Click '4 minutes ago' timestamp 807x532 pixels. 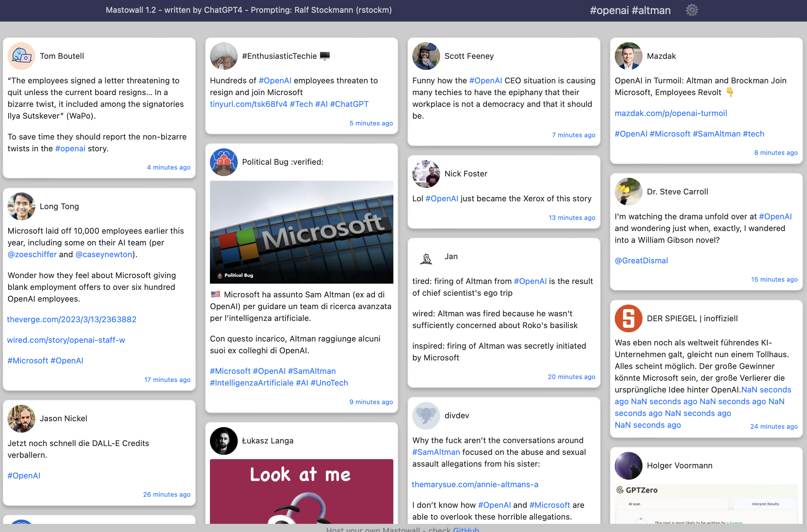point(169,167)
